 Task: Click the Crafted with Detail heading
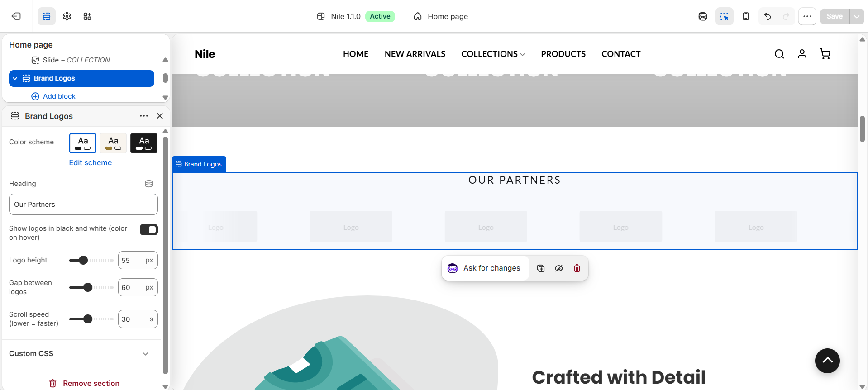click(619, 377)
